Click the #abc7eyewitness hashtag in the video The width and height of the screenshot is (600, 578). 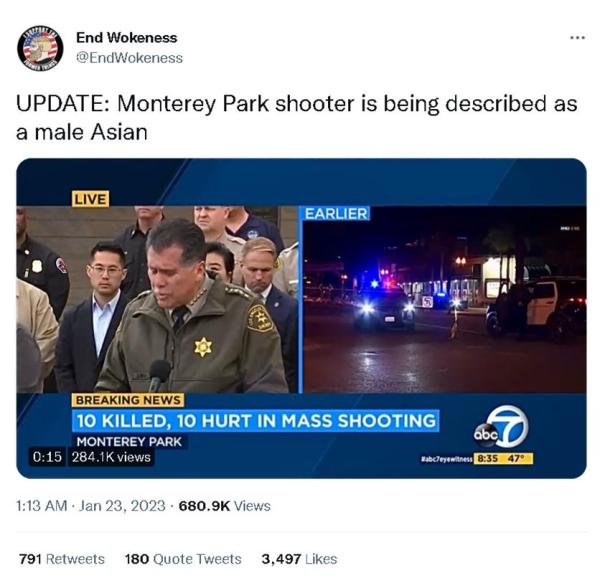pyautogui.click(x=447, y=459)
